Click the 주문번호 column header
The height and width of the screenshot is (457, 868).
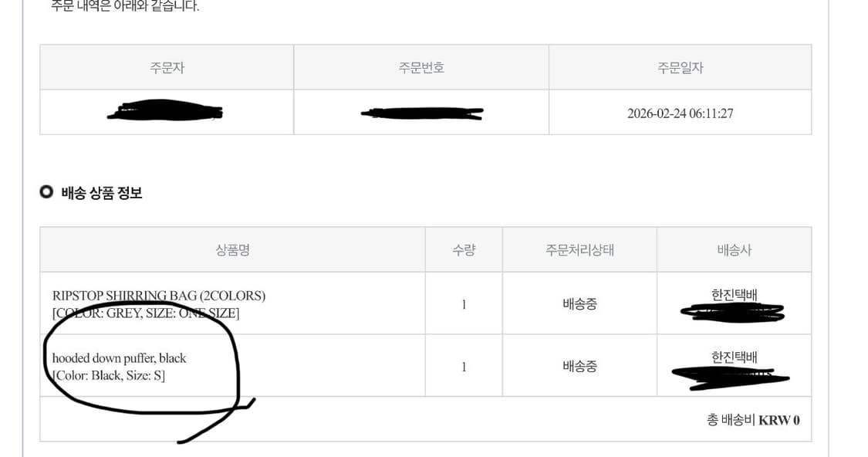tap(421, 68)
